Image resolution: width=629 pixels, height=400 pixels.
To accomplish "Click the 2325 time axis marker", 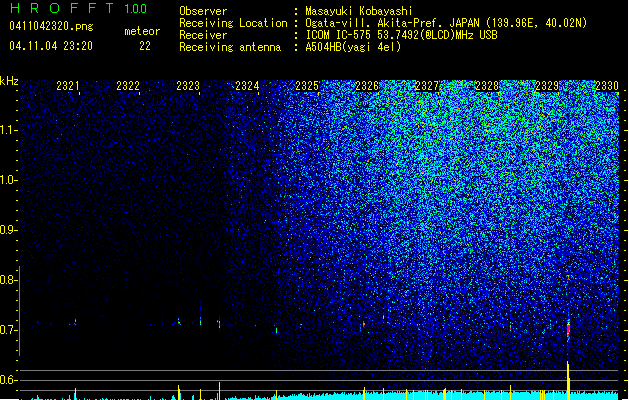I will coord(307,86).
